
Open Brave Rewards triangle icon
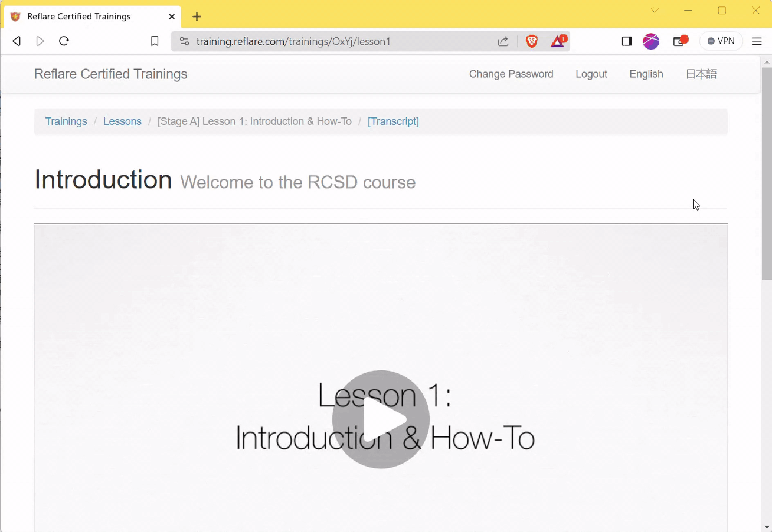pyautogui.click(x=558, y=41)
